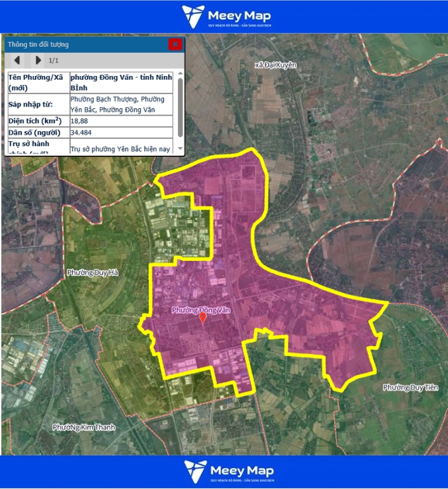
Task: Click the Tên Phường/Xã (mới) header cell
Action: (x=37, y=82)
